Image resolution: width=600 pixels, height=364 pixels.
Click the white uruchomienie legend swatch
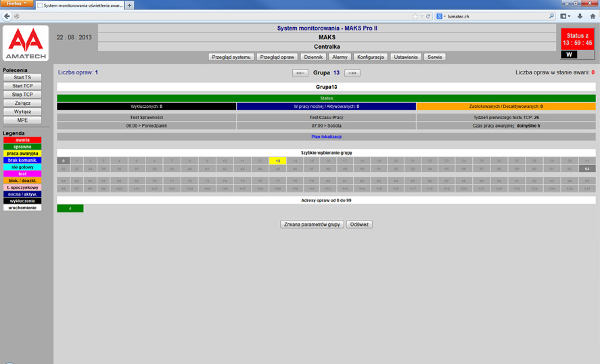22,208
